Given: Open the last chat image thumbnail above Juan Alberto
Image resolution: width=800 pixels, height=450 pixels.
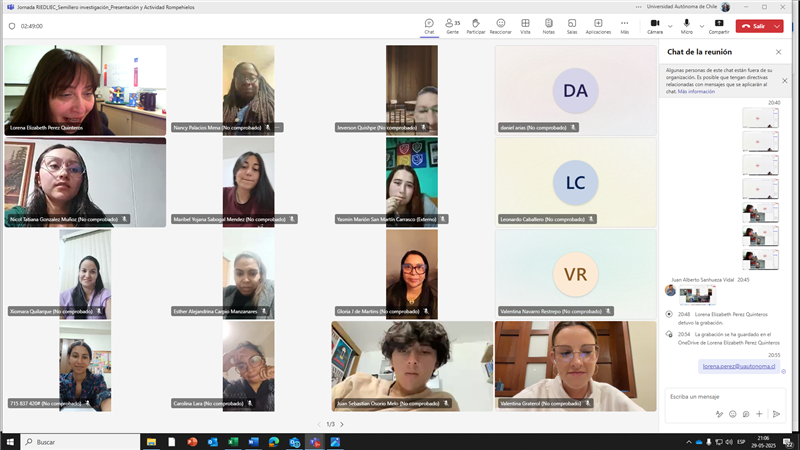Looking at the screenshot, I should 760,260.
